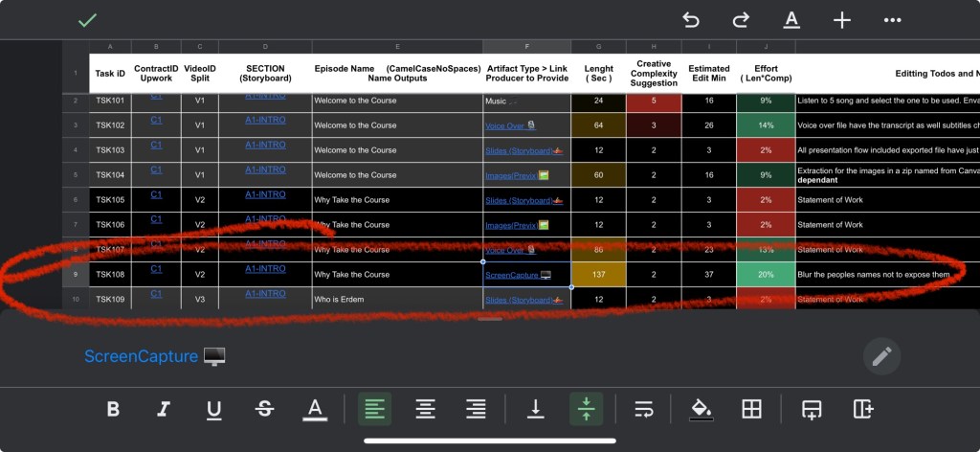The width and height of the screenshot is (980, 452).
Task: Open cell borders options
Action: coord(751,409)
